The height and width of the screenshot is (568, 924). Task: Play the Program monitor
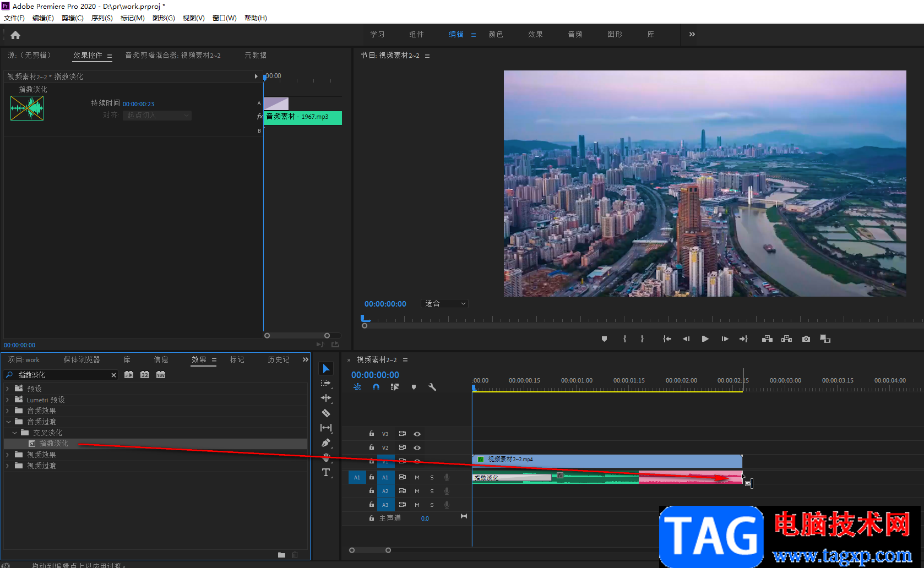pos(705,339)
